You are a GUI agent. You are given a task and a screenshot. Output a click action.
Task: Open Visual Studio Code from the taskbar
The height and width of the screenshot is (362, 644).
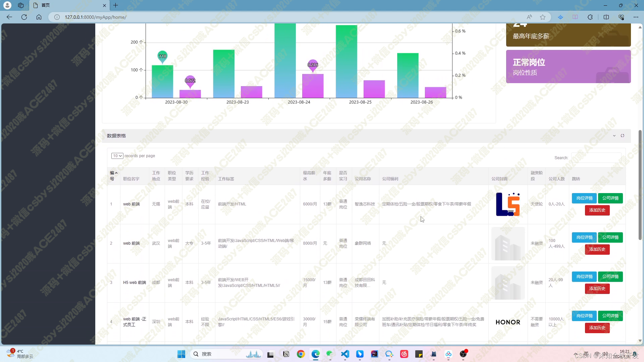tap(345, 354)
